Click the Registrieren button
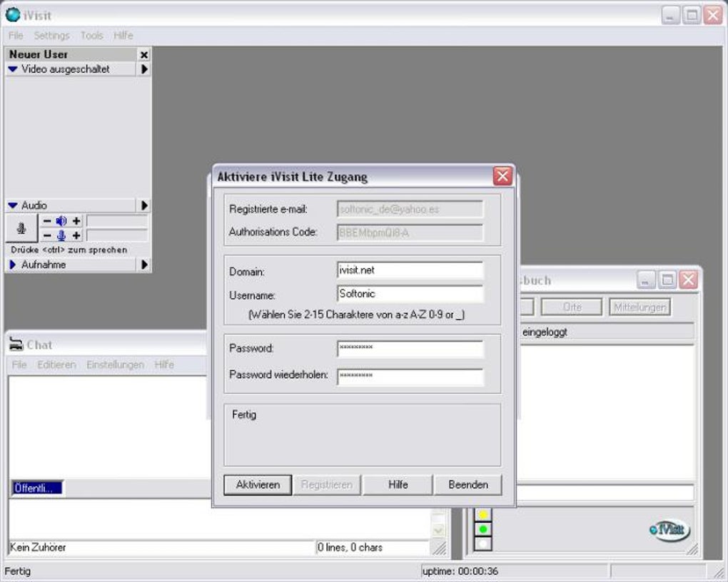The width and height of the screenshot is (728, 582). 327,485
